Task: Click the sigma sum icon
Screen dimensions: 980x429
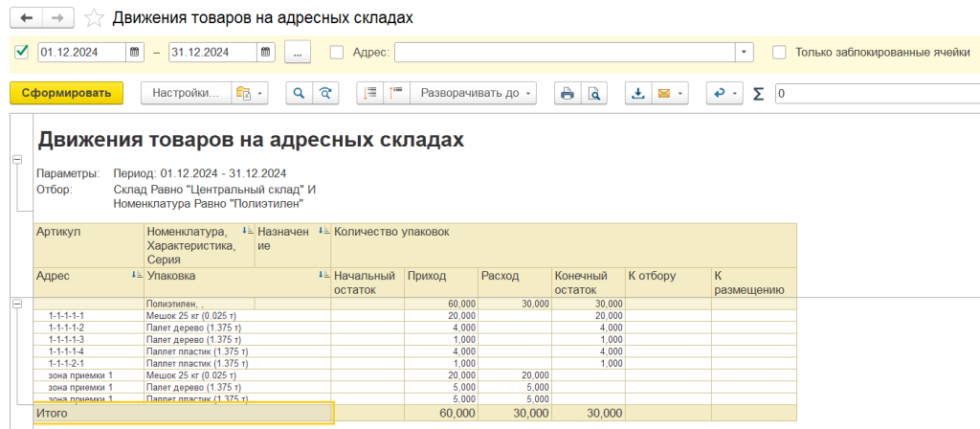Action: 758,94
